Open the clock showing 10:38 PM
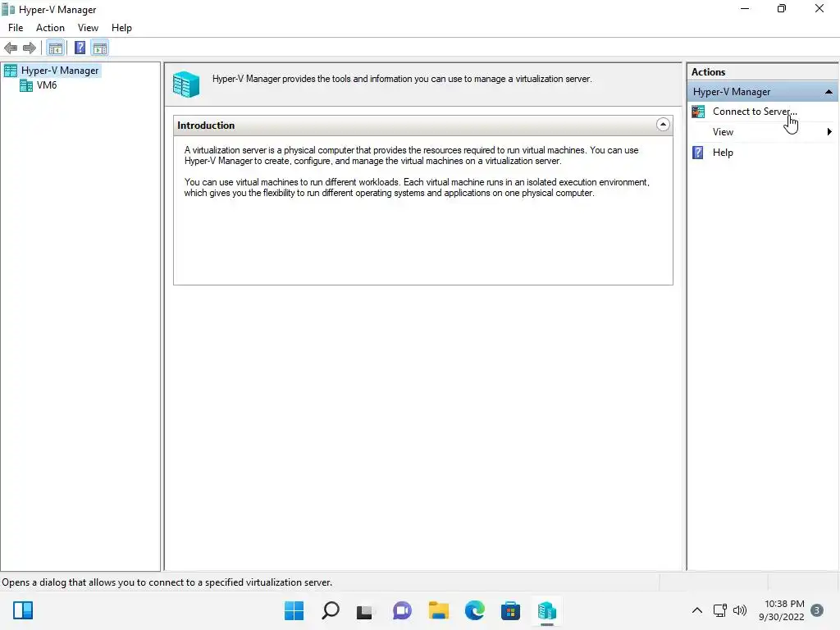This screenshot has height=630, width=840. (782, 610)
